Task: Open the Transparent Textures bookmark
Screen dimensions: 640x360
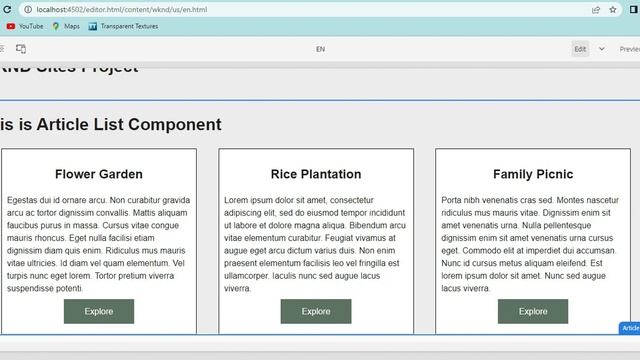Action: tap(123, 26)
